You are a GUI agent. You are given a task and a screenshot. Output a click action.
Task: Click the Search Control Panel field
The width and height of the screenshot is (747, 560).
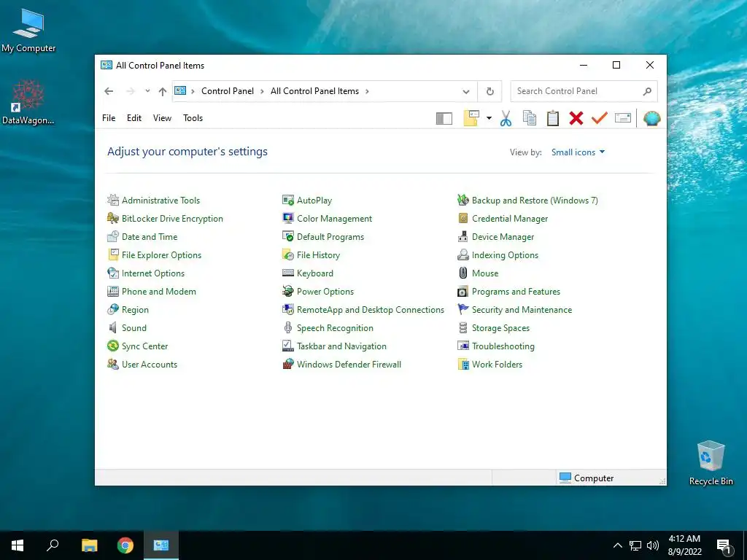584,91
